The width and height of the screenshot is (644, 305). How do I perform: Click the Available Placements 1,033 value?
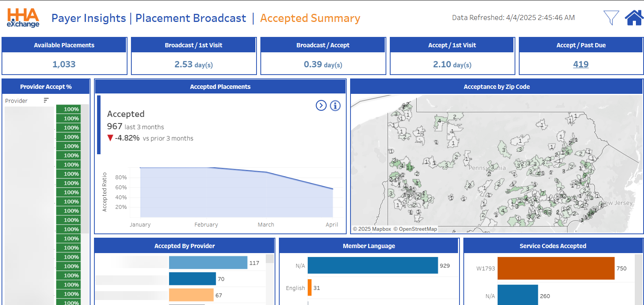click(x=64, y=64)
